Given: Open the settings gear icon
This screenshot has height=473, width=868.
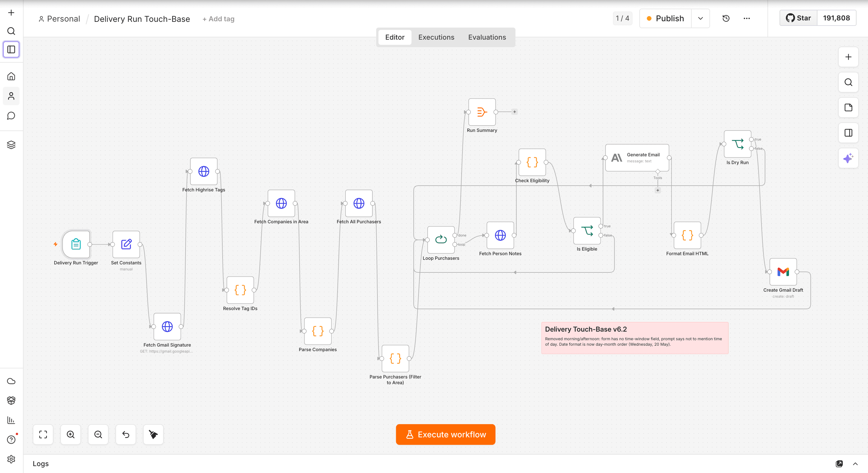Looking at the screenshot, I should (x=11, y=459).
